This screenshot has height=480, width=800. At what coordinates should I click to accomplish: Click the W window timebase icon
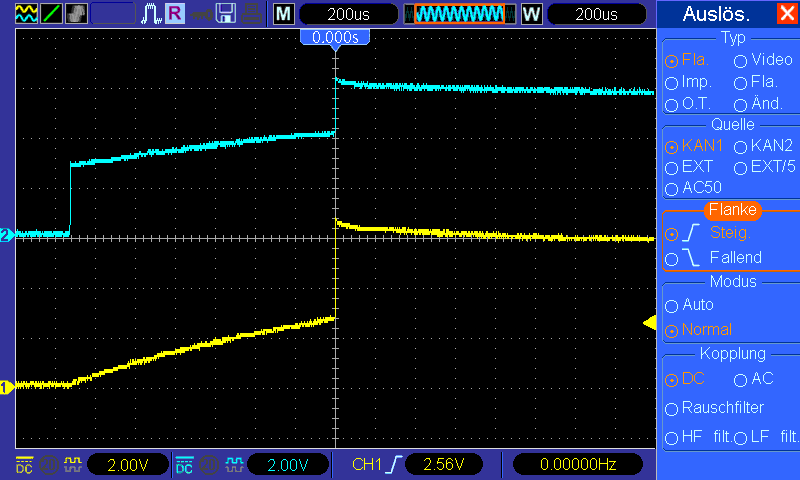point(531,14)
